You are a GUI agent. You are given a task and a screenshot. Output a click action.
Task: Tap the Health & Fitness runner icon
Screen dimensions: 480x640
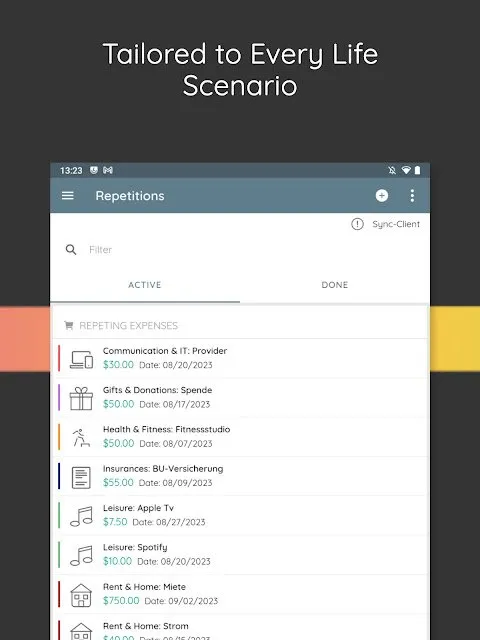tap(81, 438)
